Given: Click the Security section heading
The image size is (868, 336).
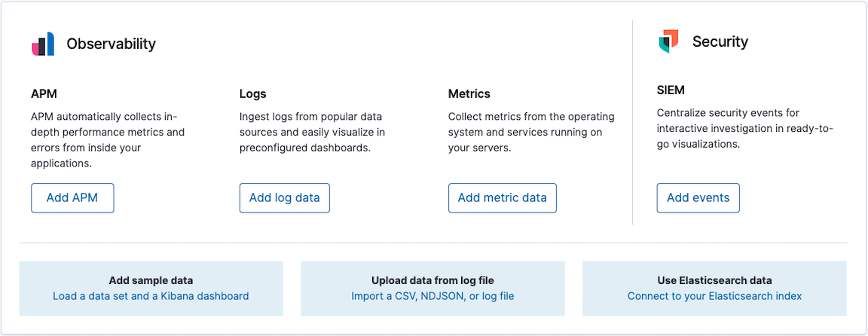Looking at the screenshot, I should 720,41.
